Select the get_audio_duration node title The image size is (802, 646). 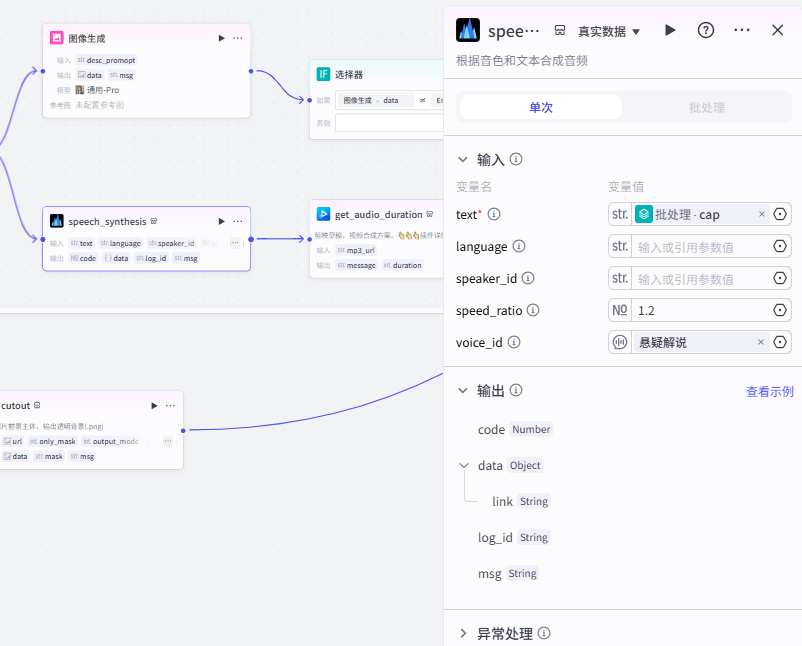pyautogui.click(x=378, y=214)
